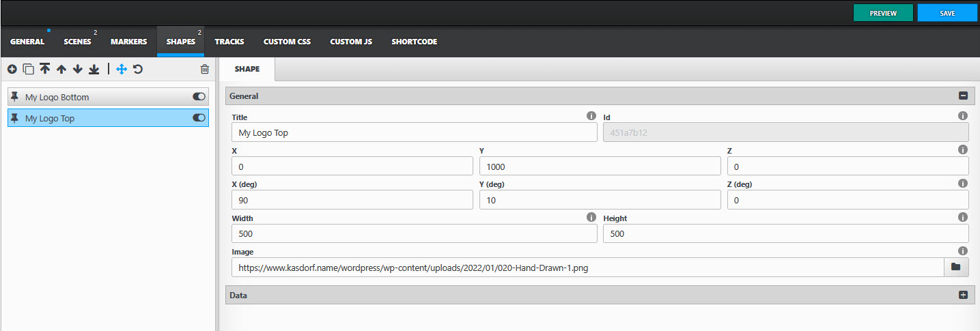Open the Custom CSS tab

click(x=287, y=42)
